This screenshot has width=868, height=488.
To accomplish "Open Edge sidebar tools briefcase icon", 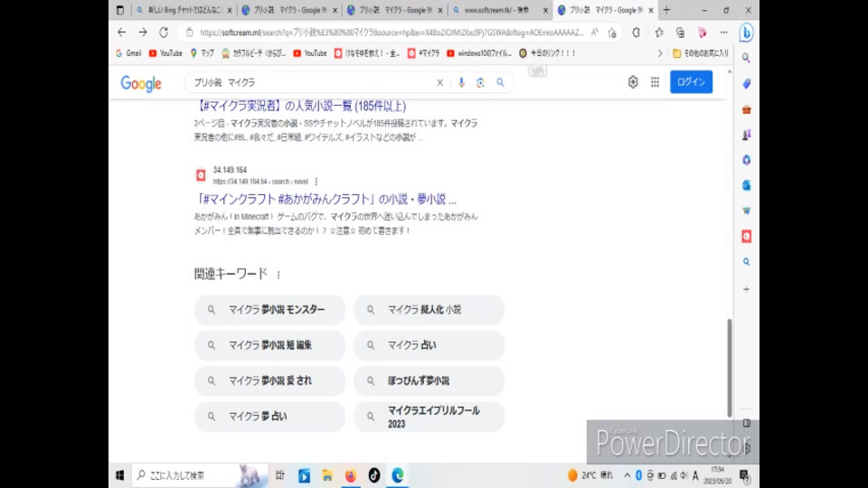I will 746,109.
